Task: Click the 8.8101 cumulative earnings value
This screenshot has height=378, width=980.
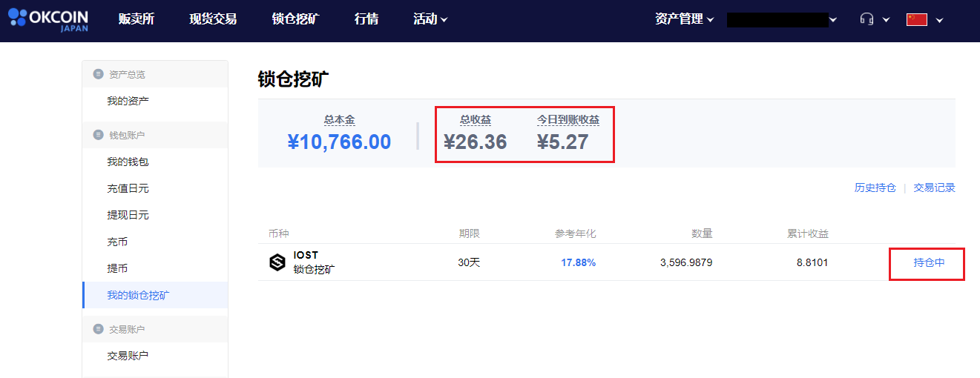Action: tap(812, 262)
